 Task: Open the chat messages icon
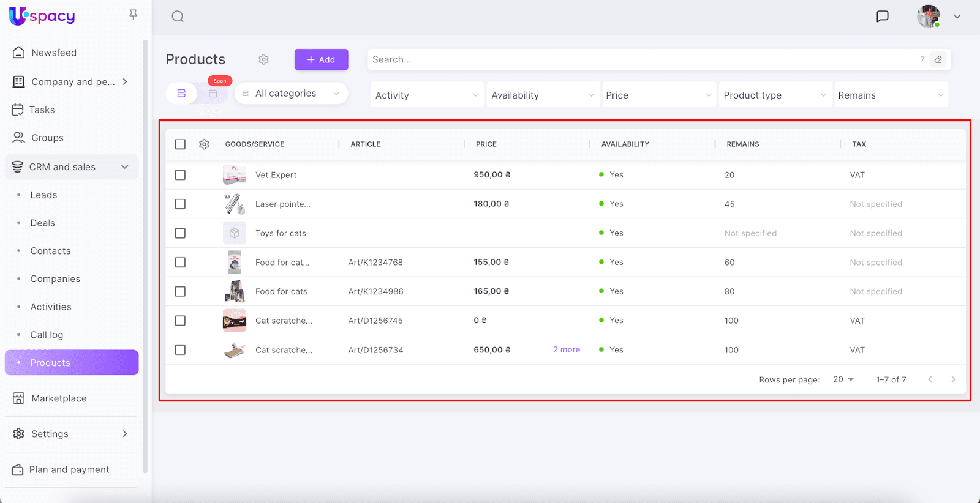pyautogui.click(x=882, y=17)
